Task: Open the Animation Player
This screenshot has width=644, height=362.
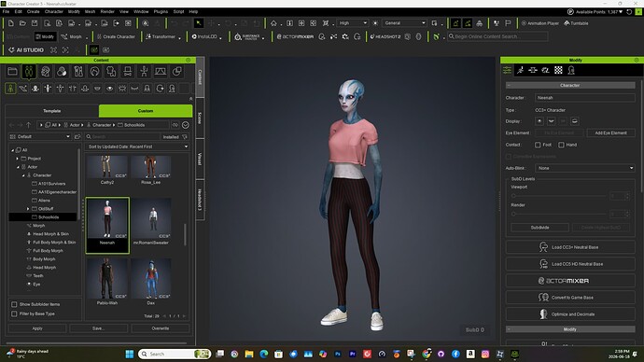Action: [539, 23]
